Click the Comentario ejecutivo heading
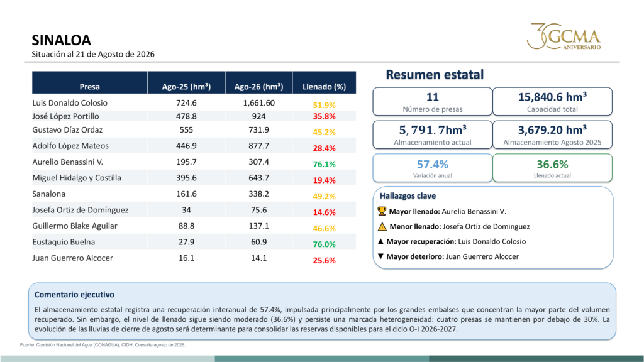The image size is (644, 362). (x=74, y=295)
